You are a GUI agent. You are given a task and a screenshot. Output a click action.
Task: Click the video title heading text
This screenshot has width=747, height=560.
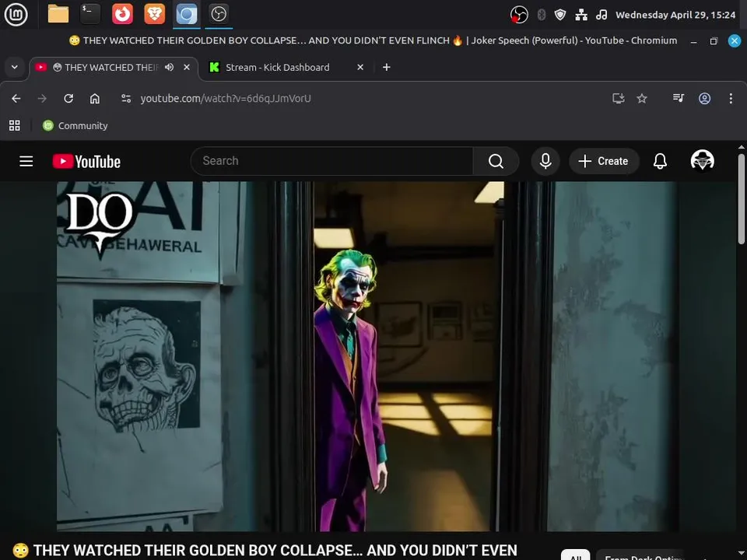(x=265, y=551)
